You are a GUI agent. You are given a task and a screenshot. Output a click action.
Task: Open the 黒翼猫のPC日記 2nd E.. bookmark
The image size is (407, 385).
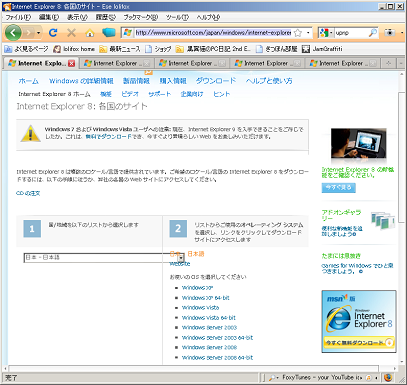[213, 49]
